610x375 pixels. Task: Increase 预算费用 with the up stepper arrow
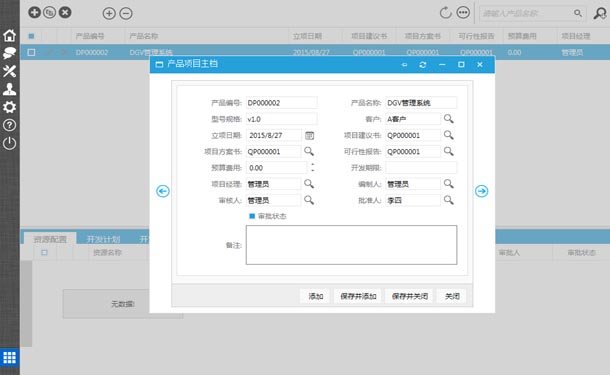point(312,165)
